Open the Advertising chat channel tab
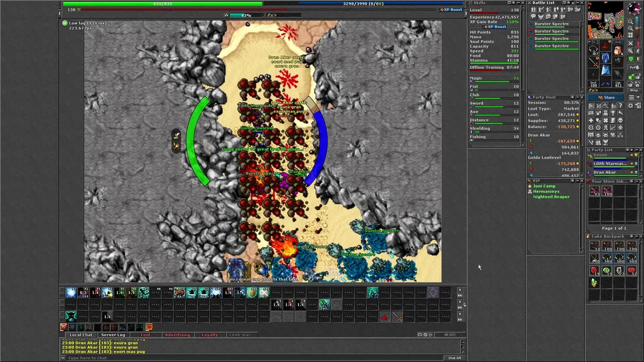The height and width of the screenshot is (362, 644). (x=178, y=335)
